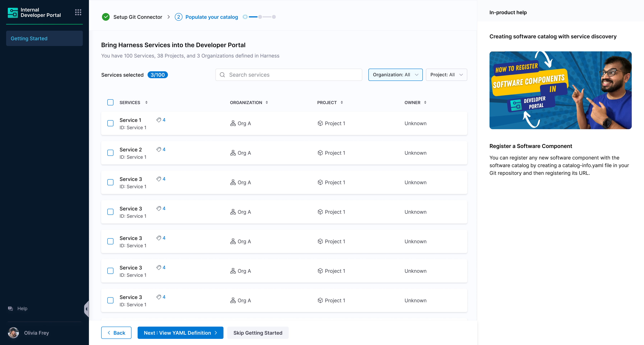Go to Populate your catalog step
Viewport: 644px width, 345px height.
click(x=211, y=17)
